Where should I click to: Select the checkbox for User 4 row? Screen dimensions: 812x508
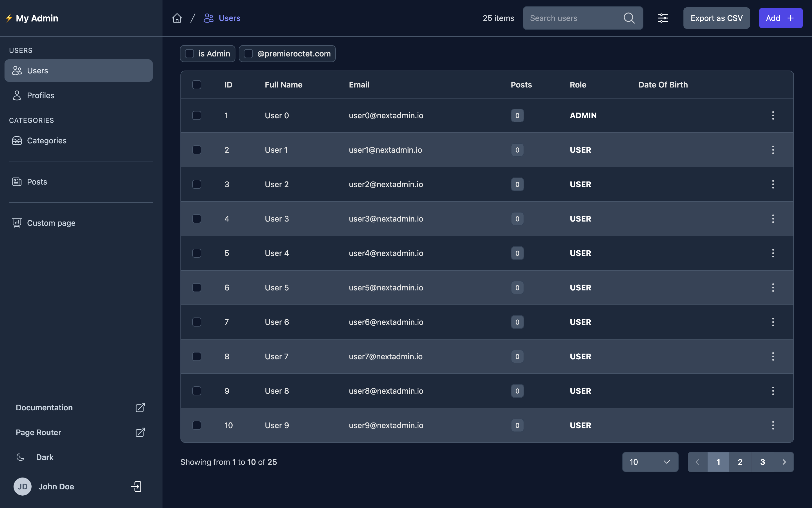coord(197,253)
